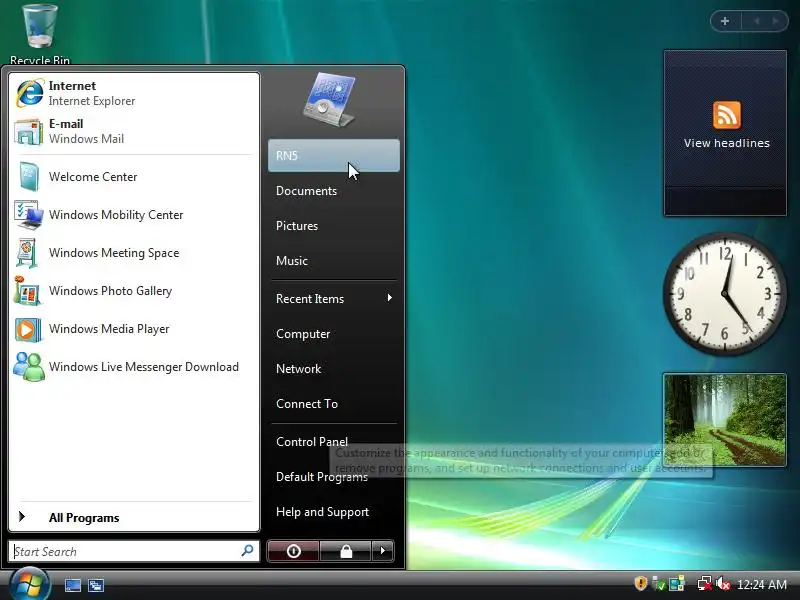Select Connect To
Image resolution: width=800 pixels, height=600 pixels.
pyautogui.click(x=333, y=404)
